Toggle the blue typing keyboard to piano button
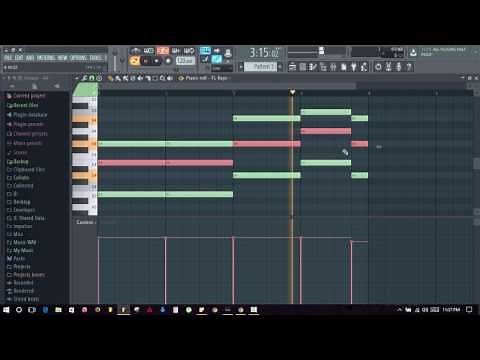Viewport: 480px width, 360px height. 205,51
